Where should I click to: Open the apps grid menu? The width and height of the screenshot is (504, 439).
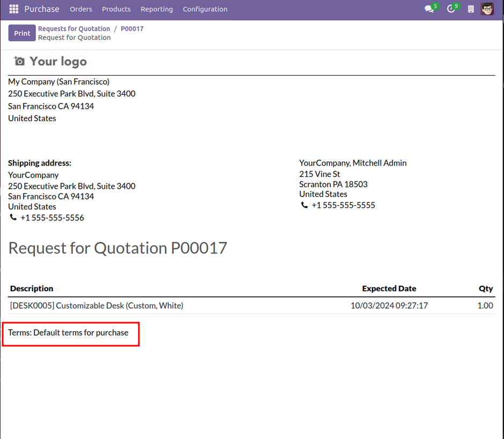click(14, 9)
